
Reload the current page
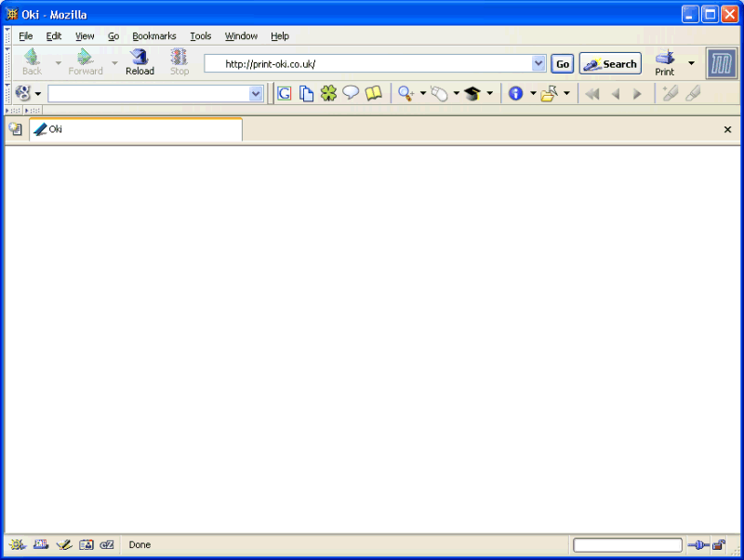[140, 62]
